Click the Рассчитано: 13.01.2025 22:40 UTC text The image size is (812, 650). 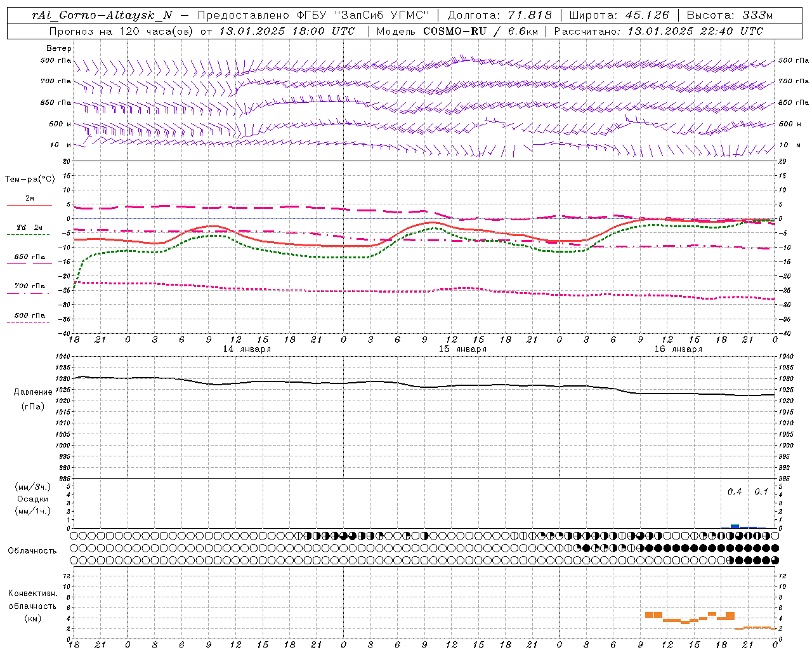[658, 30]
